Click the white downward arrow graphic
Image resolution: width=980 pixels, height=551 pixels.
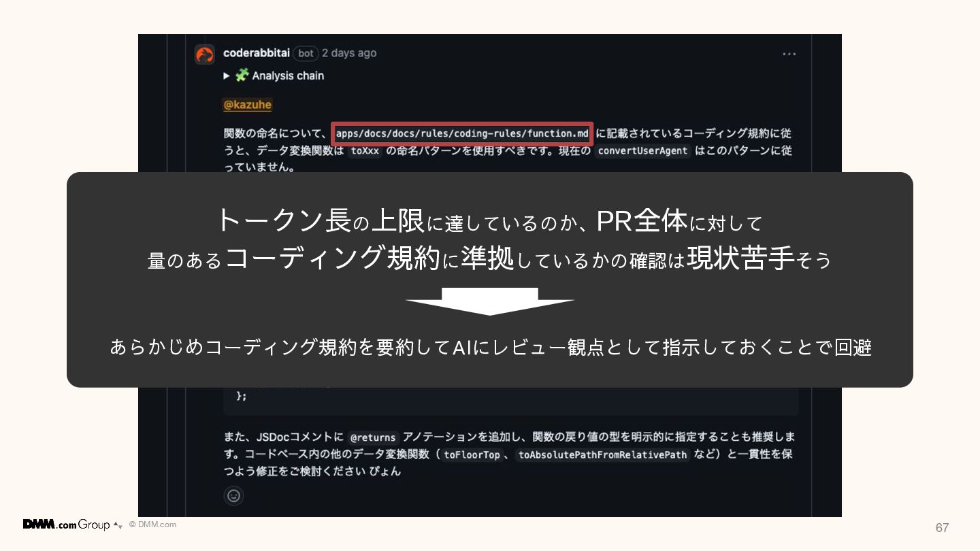pos(490,301)
